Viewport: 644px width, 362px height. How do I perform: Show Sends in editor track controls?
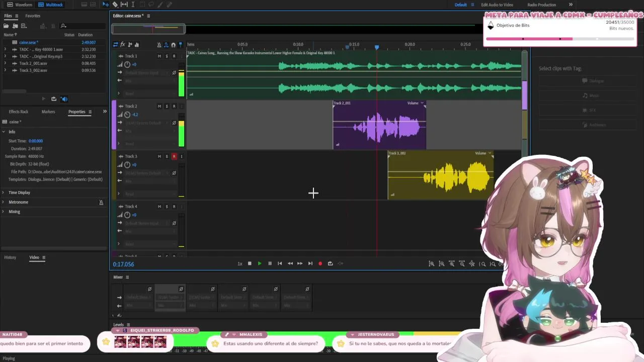[x=130, y=45]
